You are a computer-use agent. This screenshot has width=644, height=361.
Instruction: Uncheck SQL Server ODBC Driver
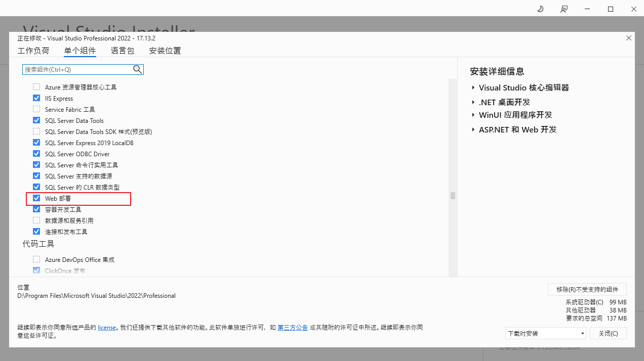pyautogui.click(x=36, y=154)
